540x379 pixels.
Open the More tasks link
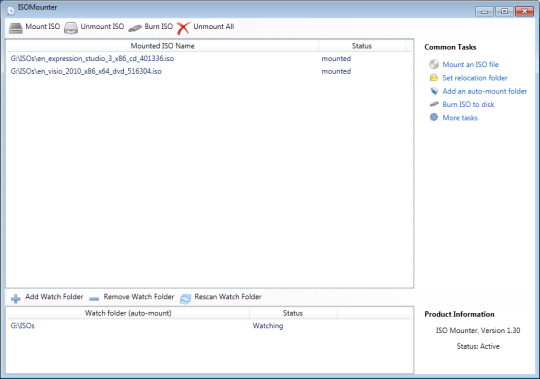coord(460,118)
